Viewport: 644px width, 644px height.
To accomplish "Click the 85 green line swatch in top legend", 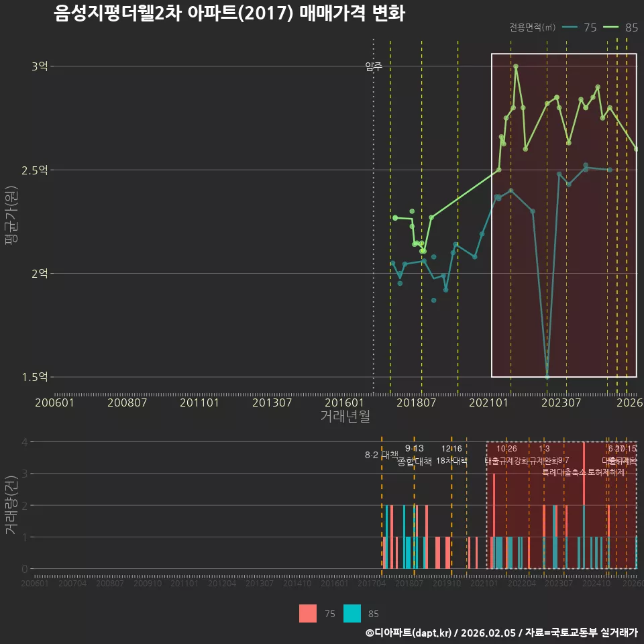I will pyautogui.click(x=610, y=27).
